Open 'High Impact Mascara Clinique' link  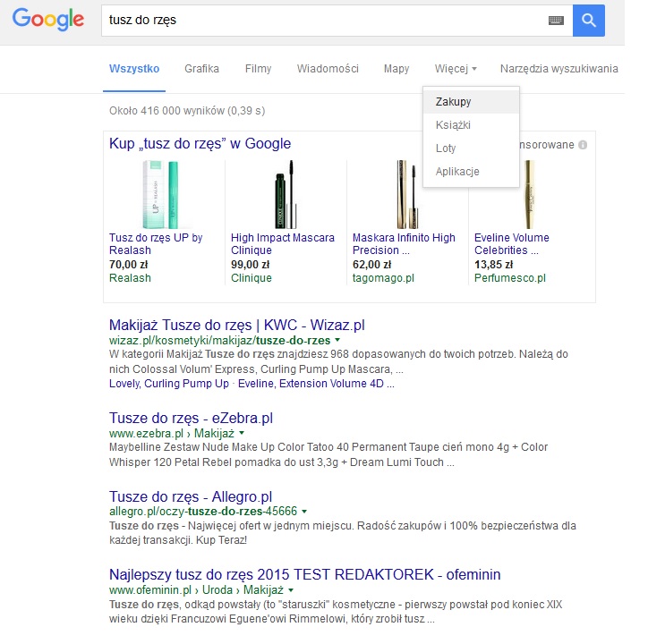(x=283, y=243)
